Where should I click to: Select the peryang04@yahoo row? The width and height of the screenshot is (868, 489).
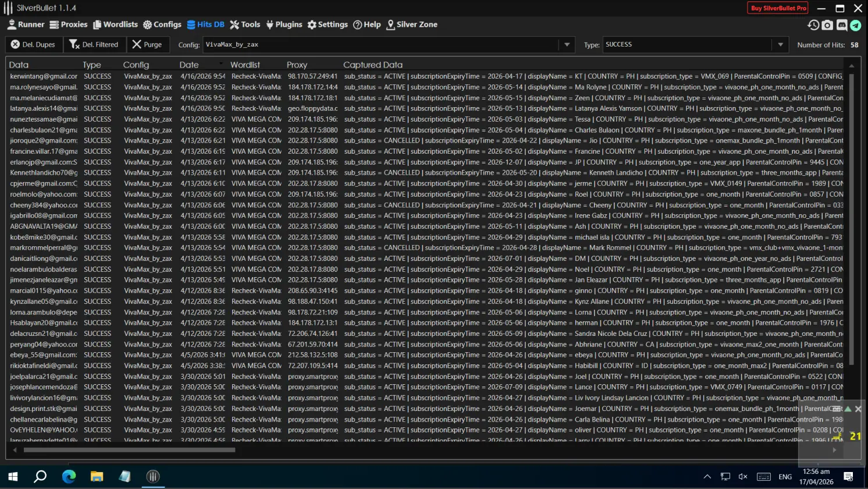click(426, 344)
